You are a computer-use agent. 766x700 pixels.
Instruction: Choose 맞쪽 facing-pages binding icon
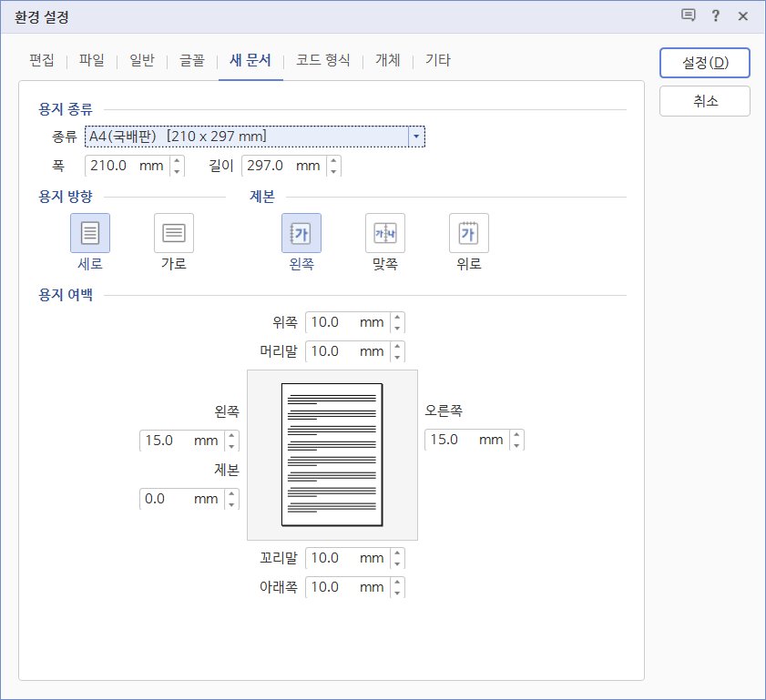coord(385,233)
